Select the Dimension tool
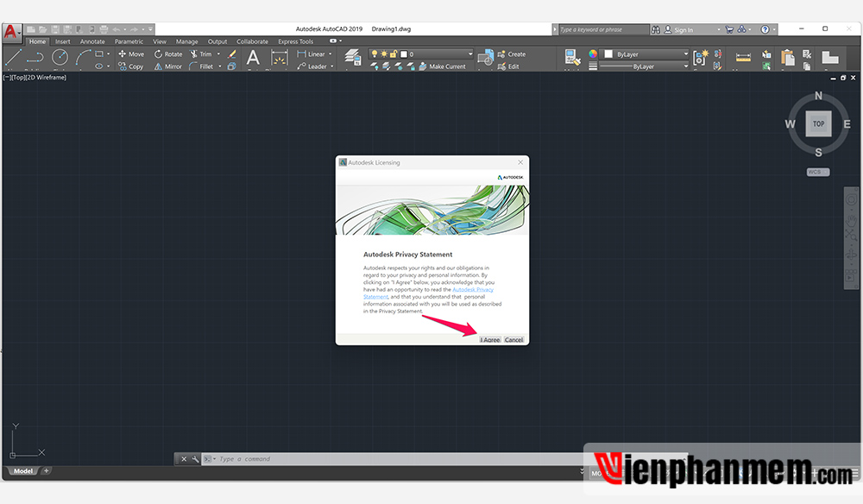The height and width of the screenshot is (504, 863). (279, 58)
